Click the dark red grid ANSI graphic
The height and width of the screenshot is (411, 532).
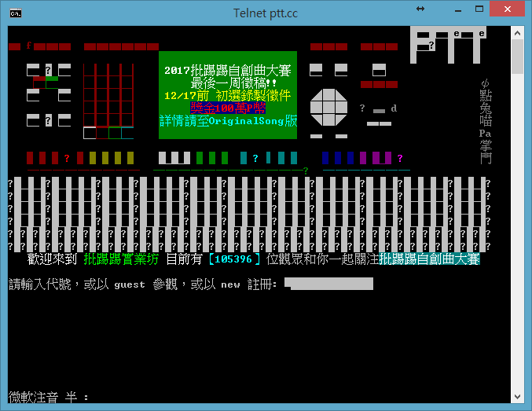coord(108,95)
